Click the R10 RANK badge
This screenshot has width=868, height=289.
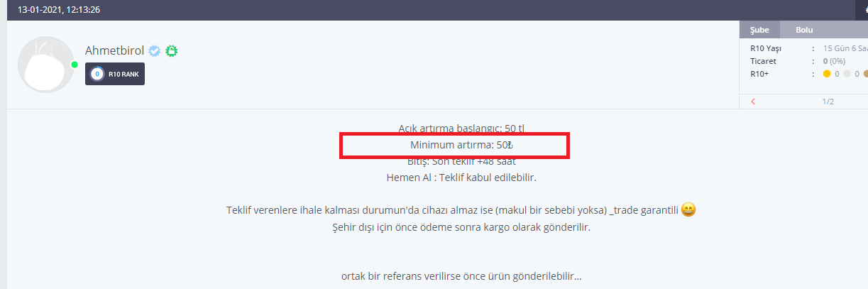pos(115,74)
